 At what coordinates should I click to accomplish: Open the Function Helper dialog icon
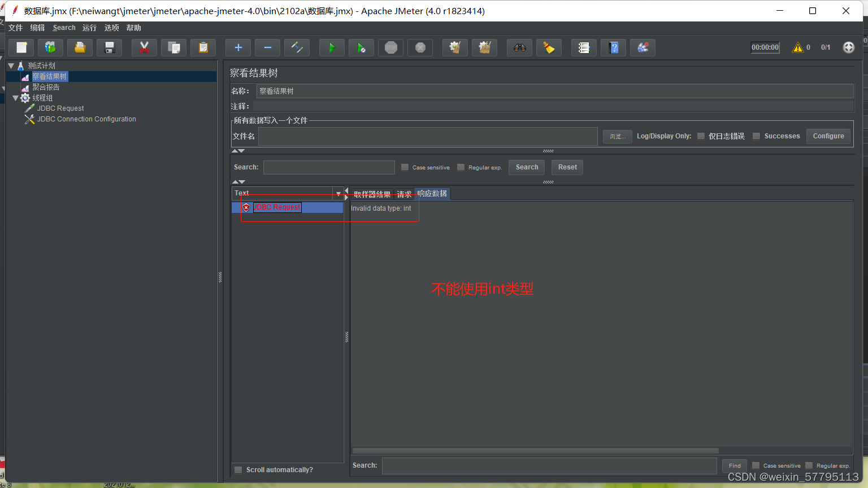coord(584,47)
